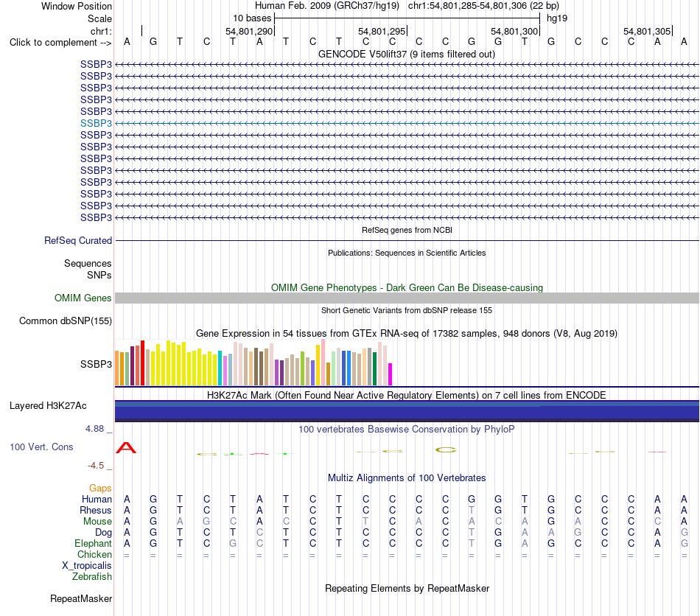Click the large red A in PhyloP logo

126,448
